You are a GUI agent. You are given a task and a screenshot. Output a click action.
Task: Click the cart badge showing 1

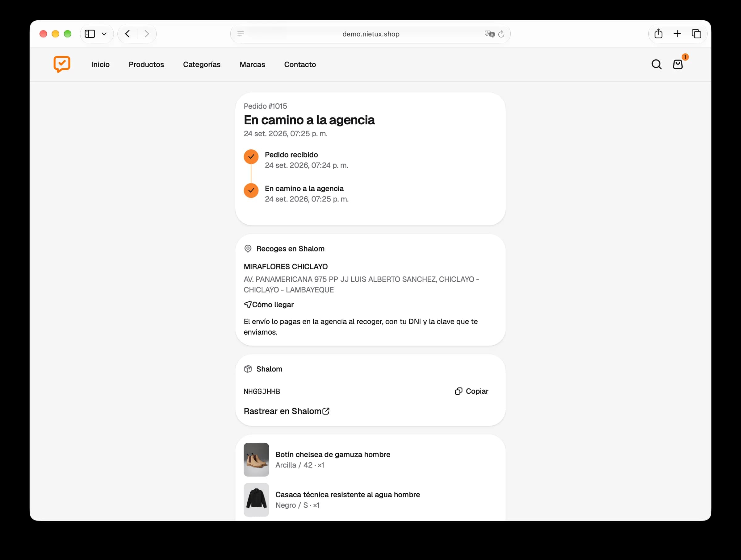tap(685, 57)
